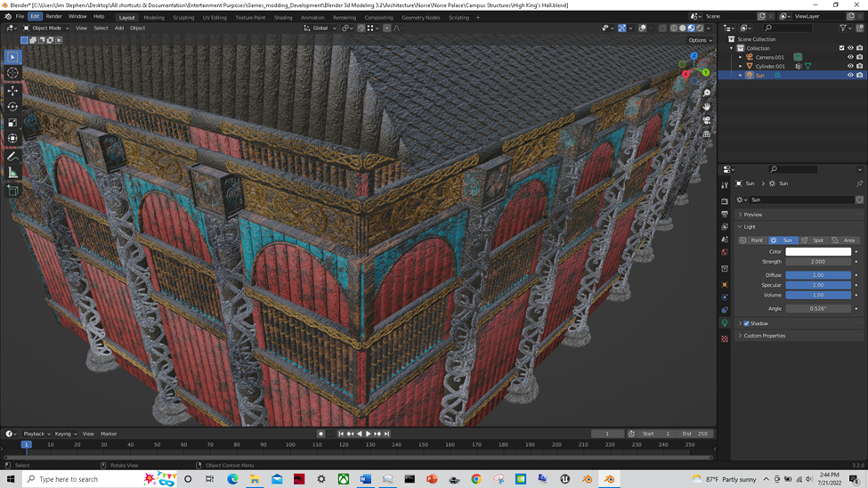The image size is (868, 488).
Task: Open the Object Mode dropdown
Action: pos(45,28)
